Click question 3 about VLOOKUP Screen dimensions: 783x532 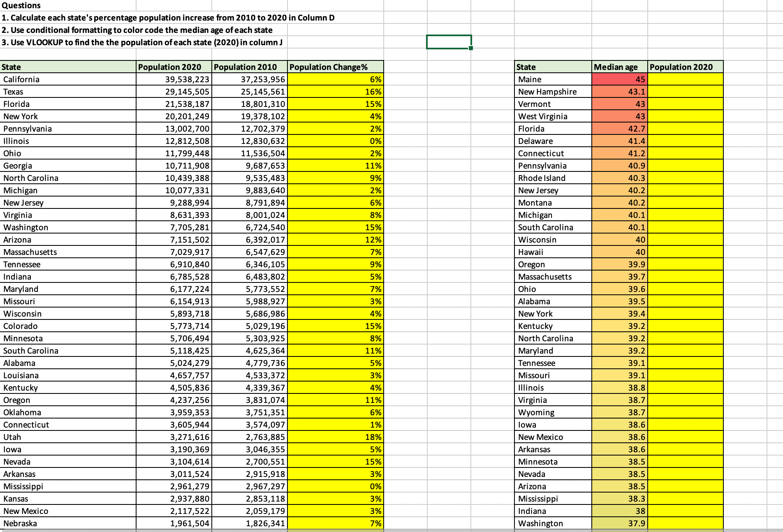pyautogui.click(x=142, y=42)
